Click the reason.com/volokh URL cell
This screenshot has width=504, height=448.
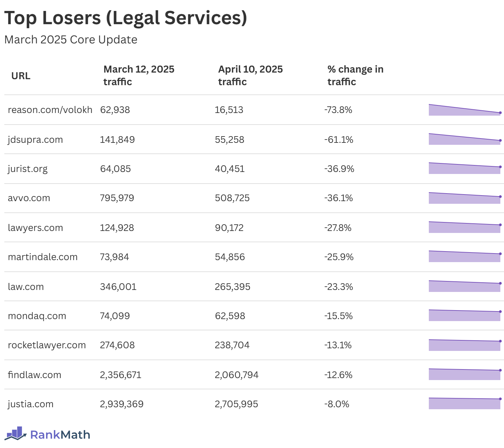pos(50,110)
